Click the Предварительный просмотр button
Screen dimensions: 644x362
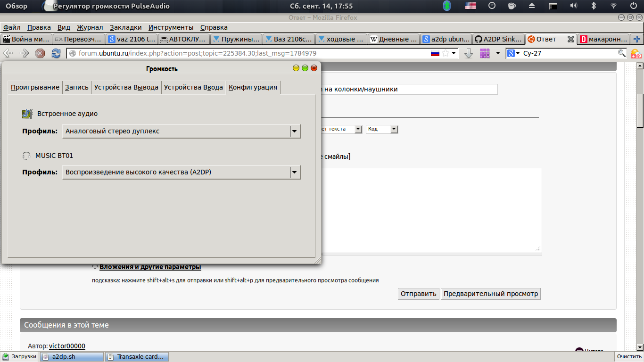point(490,294)
